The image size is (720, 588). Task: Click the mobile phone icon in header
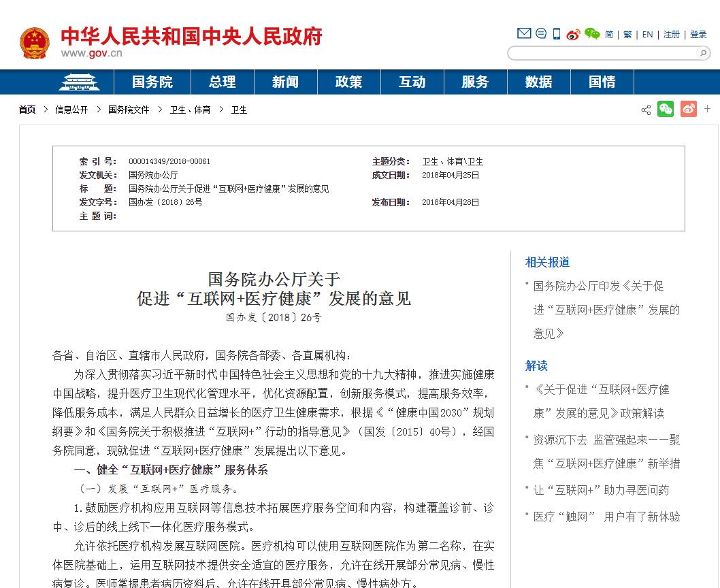557,33
